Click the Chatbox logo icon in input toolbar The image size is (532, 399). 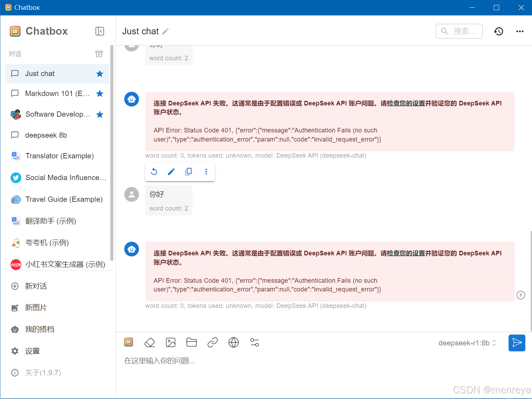click(128, 342)
